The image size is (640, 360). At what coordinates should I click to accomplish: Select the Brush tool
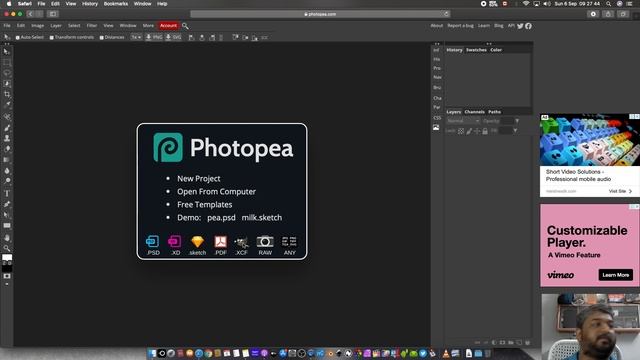[7, 128]
